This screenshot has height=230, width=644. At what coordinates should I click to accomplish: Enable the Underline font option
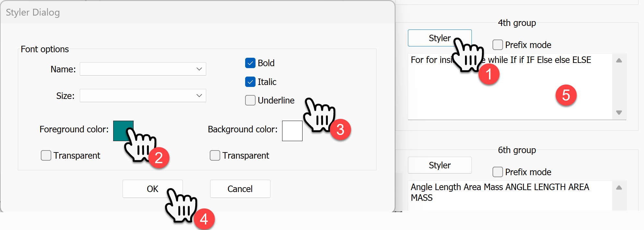[250, 100]
